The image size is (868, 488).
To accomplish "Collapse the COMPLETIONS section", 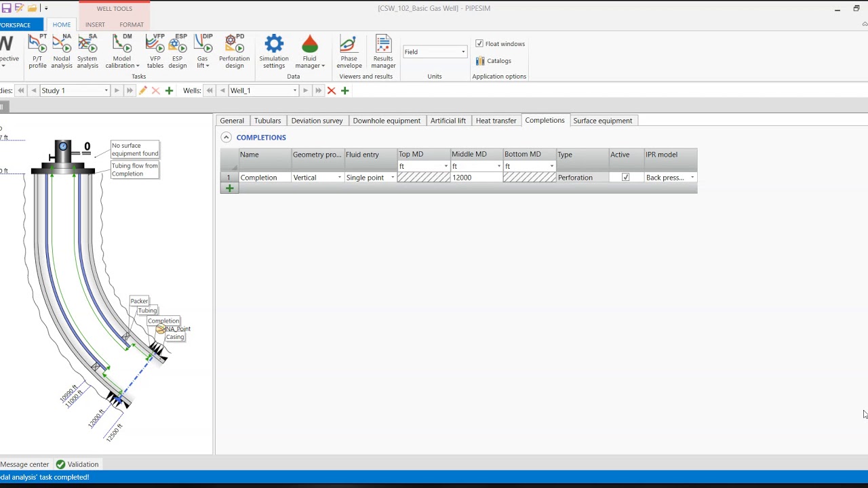I will click(x=226, y=138).
